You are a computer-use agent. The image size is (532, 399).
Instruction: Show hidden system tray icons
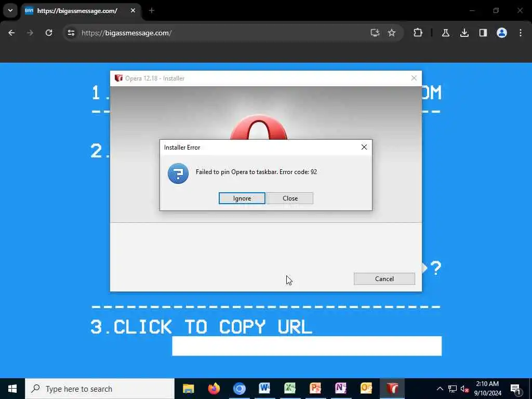pyautogui.click(x=440, y=389)
